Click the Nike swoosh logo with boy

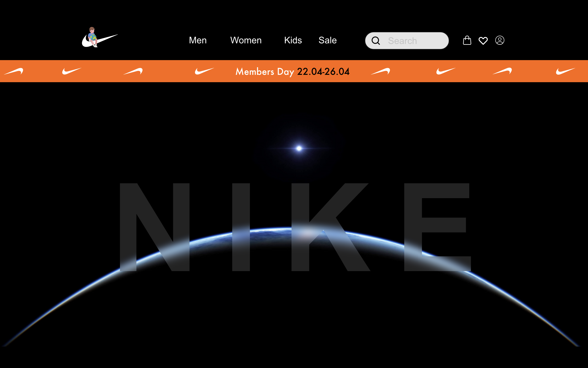[100, 37]
